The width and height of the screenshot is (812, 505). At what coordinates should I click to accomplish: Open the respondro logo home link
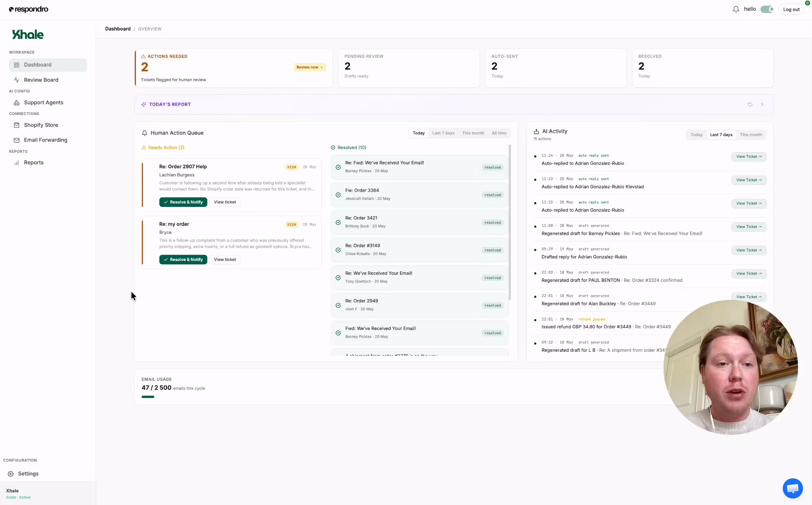[28, 9]
